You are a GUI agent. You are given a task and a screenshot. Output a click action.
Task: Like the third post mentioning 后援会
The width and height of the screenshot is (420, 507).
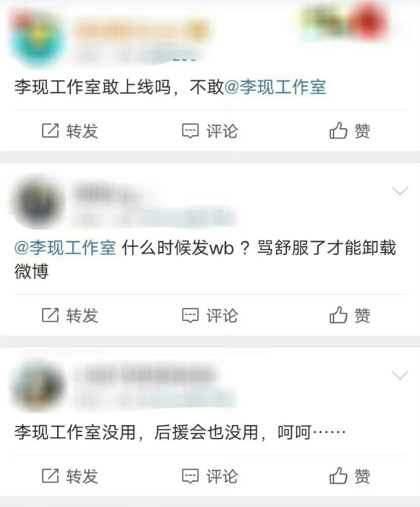[x=338, y=476]
